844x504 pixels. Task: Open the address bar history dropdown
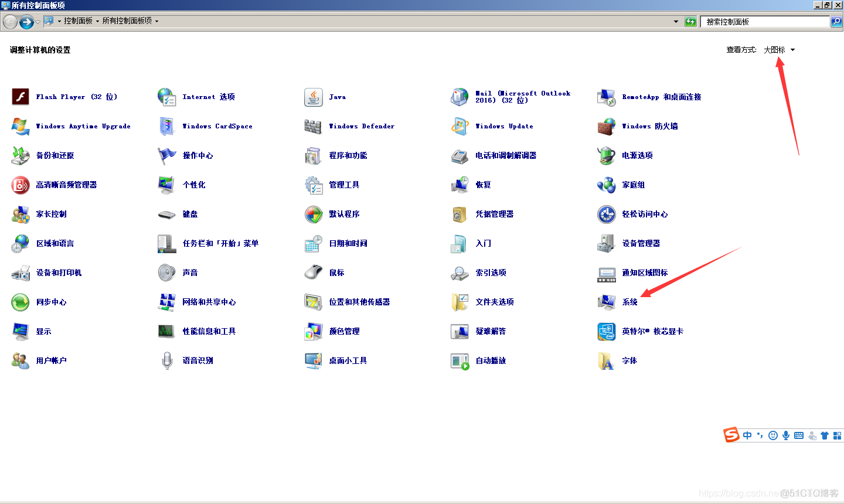pos(676,22)
